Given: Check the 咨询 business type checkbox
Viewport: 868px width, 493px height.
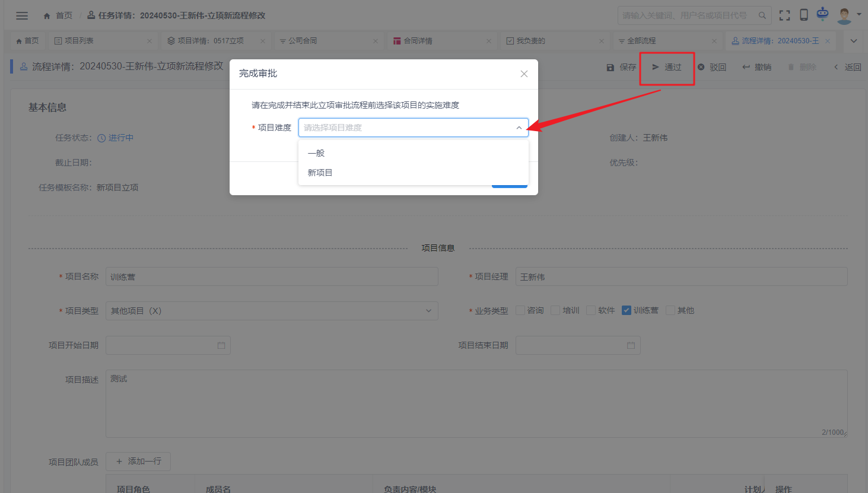Looking at the screenshot, I should 520,310.
